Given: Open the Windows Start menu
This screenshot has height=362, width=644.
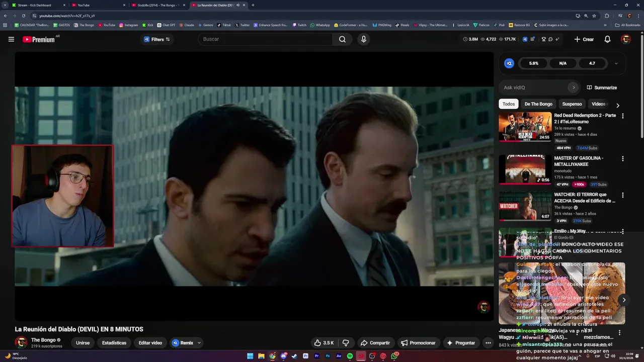Looking at the screenshot, I should (250, 356).
